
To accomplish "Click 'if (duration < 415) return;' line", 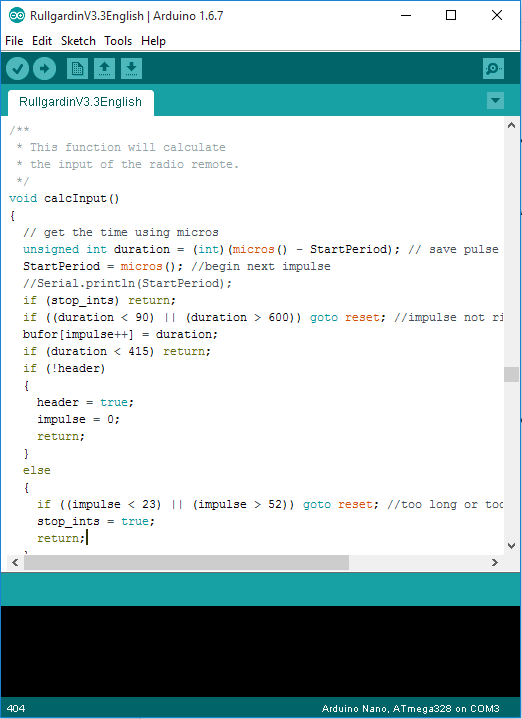I will [x=117, y=351].
